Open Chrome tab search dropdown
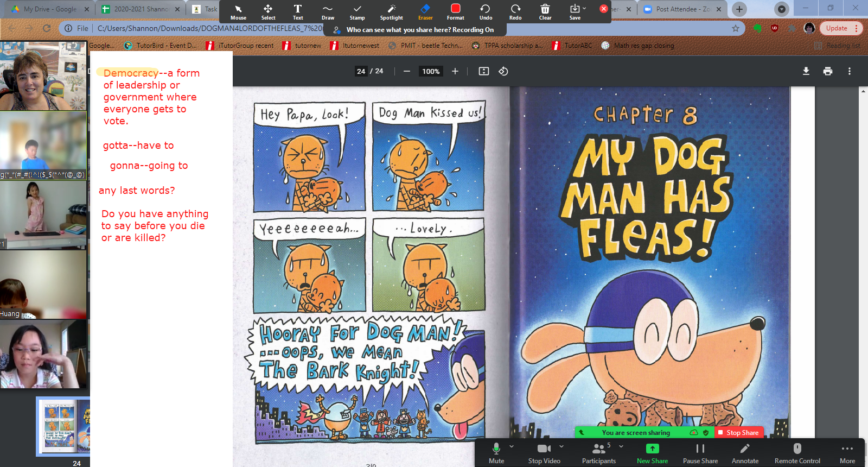Image resolution: width=868 pixels, height=467 pixels. (x=782, y=9)
